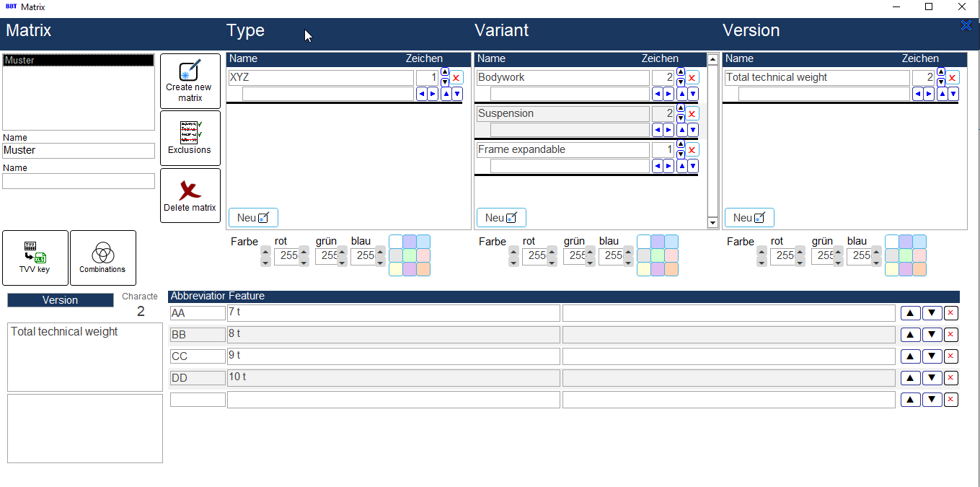Move the BB row down
This screenshot has height=487, width=980.
[x=932, y=335]
